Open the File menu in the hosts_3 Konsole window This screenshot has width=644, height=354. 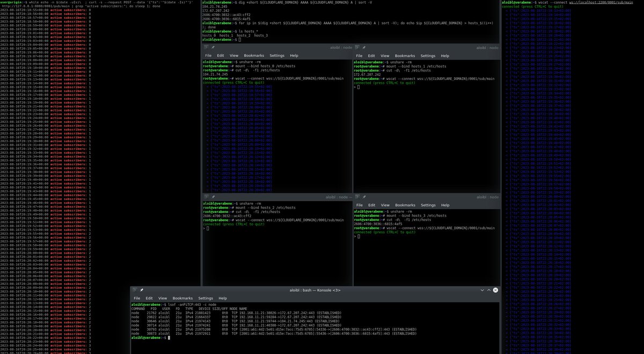click(x=359, y=205)
